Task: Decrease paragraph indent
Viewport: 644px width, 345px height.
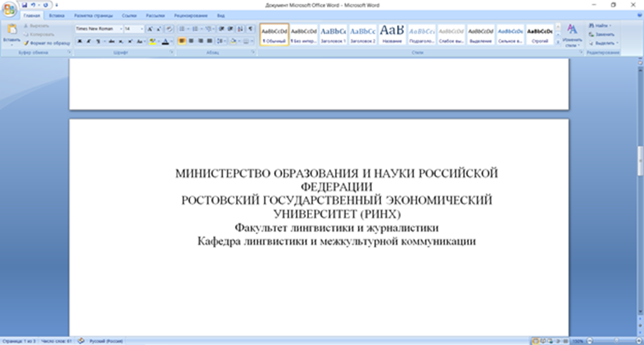Action: coord(221,29)
